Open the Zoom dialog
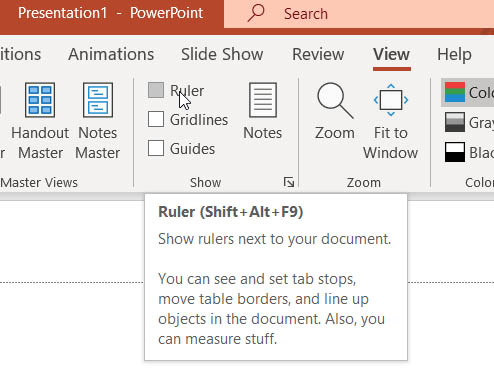 click(x=335, y=111)
